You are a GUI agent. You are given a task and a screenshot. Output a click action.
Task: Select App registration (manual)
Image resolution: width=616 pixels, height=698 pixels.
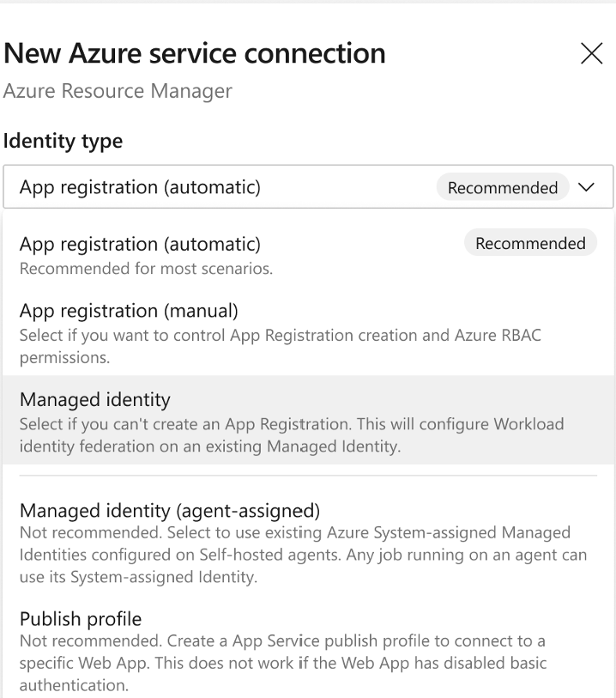pos(129,310)
